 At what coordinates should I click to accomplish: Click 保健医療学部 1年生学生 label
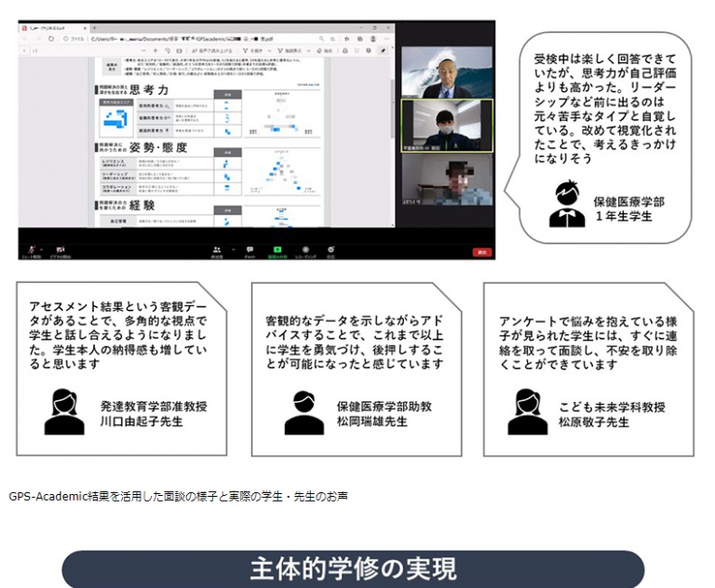tap(628, 208)
